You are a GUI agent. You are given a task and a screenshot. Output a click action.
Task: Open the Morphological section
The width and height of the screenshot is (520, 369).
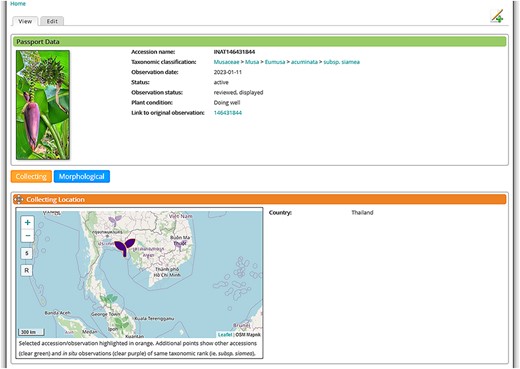point(82,176)
